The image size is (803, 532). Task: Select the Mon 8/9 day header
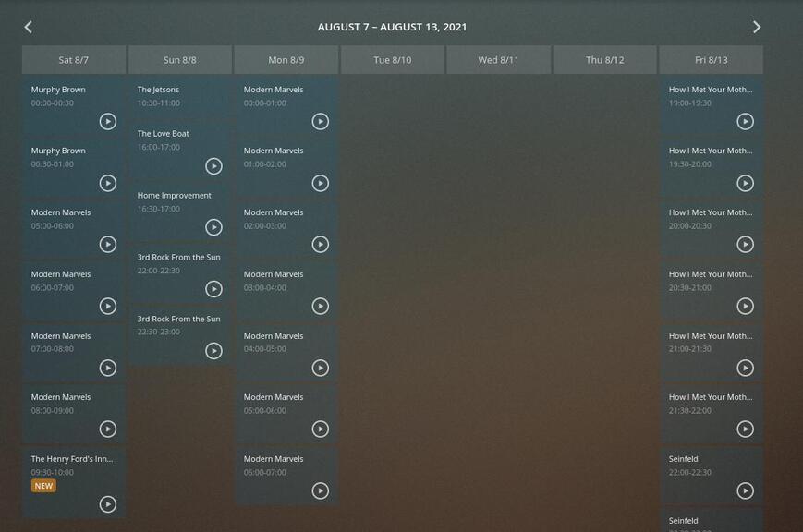[x=286, y=60]
